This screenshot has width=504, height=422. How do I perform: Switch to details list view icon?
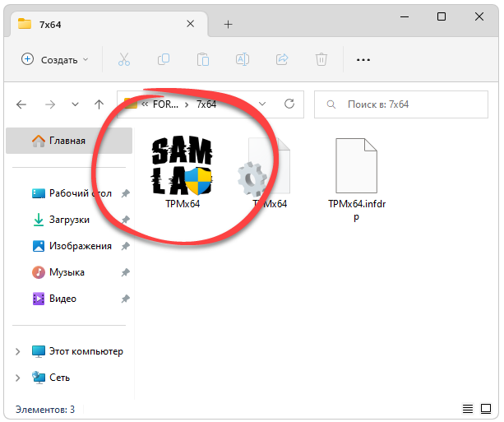468,409
